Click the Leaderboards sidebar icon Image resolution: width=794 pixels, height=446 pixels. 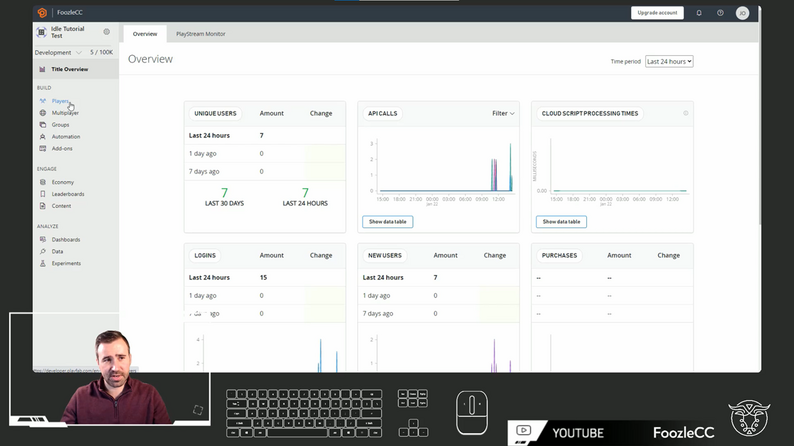pyautogui.click(x=43, y=194)
